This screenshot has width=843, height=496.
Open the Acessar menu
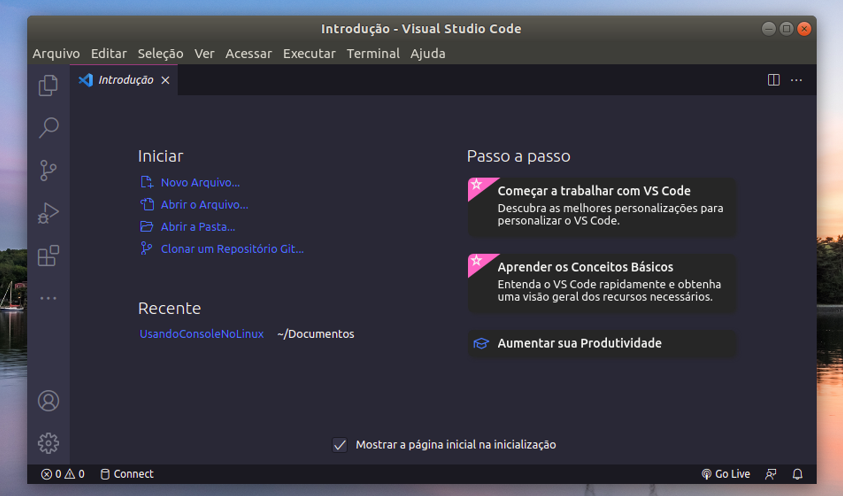pyautogui.click(x=248, y=54)
